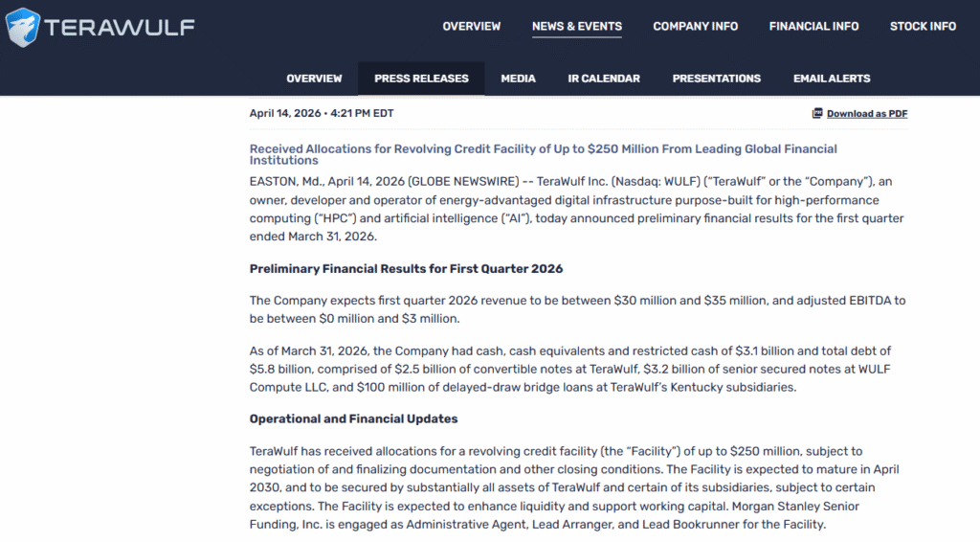Click the Operational and Financial Updates heading
The width and height of the screenshot is (980, 542).
353,418
